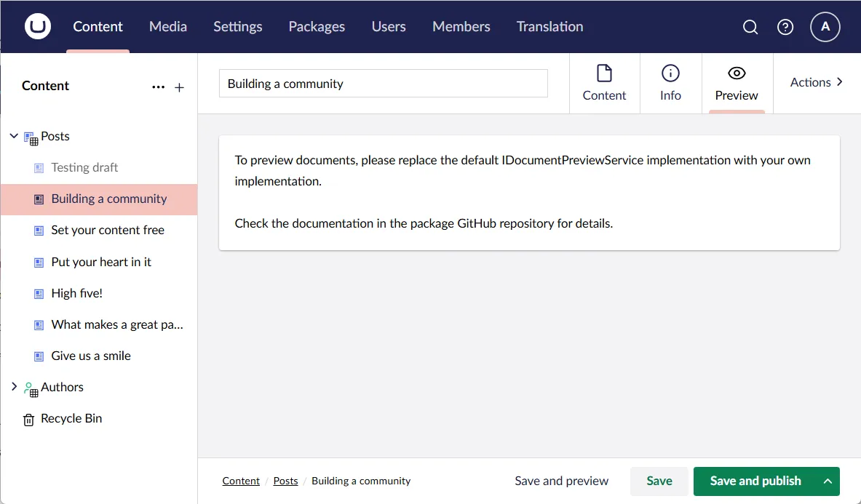Switch to the Info view
This screenshot has width=861, height=504.
coord(670,83)
